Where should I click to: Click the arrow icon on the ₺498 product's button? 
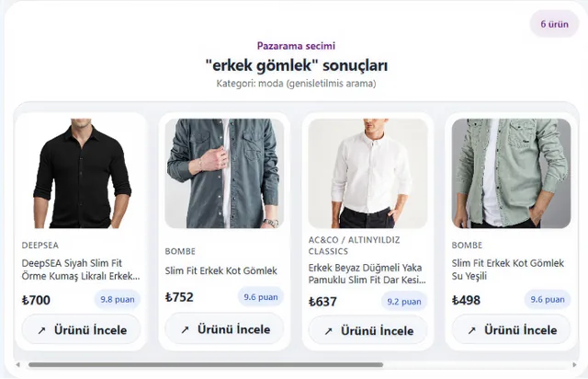pyautogui.click(x=471, y=330)
